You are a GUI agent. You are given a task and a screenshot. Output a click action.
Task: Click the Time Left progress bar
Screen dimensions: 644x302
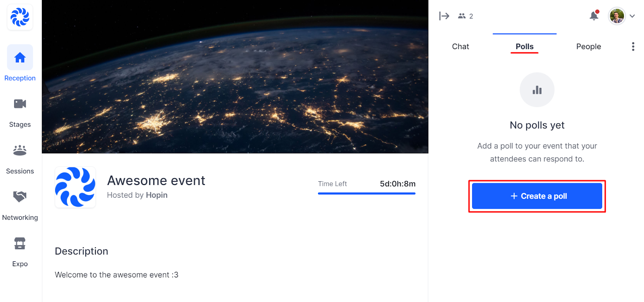(x=367, y=193)
